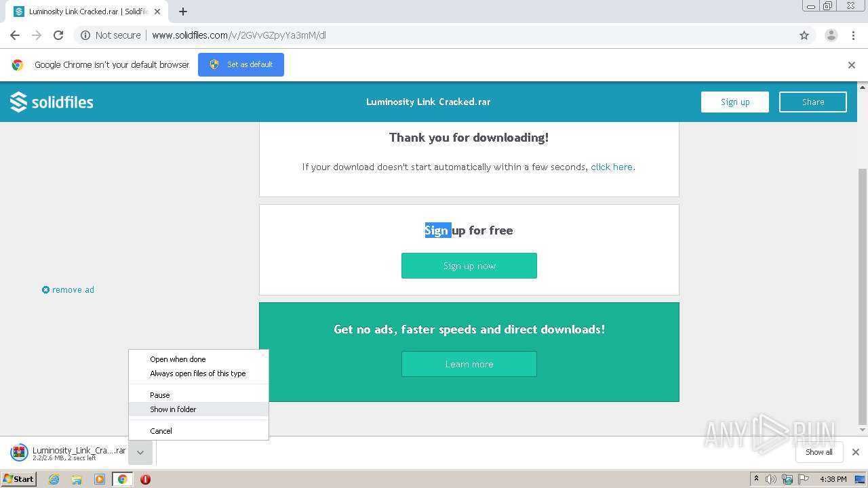
Task: Toggle the download item's arrow menu
Action: pos(140,452)
